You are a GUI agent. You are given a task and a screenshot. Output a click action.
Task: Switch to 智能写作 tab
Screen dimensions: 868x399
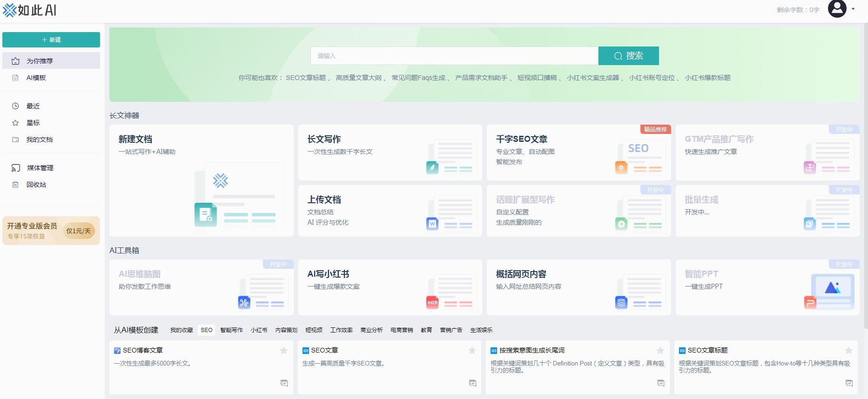pos(231,330)
